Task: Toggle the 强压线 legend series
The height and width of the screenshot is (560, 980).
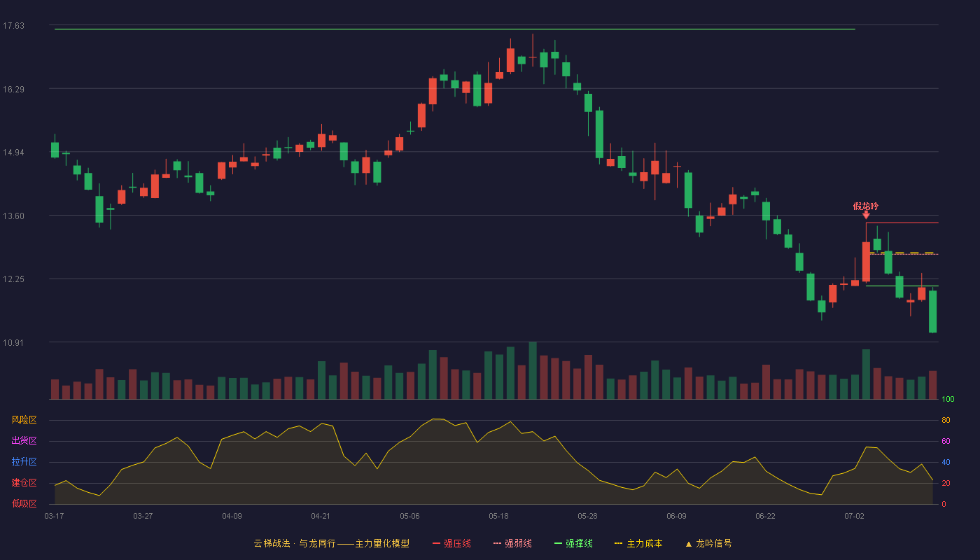Action: point(451,544)
